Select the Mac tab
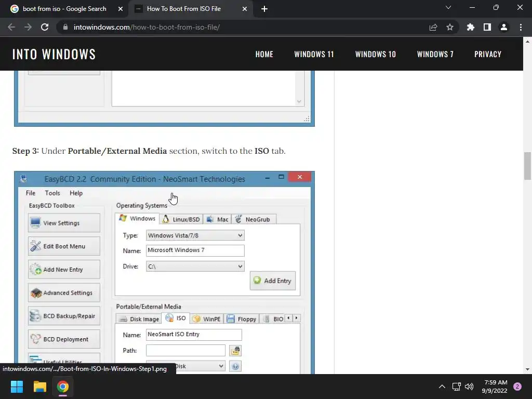The height and width of the screenshot is (399, 532). (x=217, y=220)
